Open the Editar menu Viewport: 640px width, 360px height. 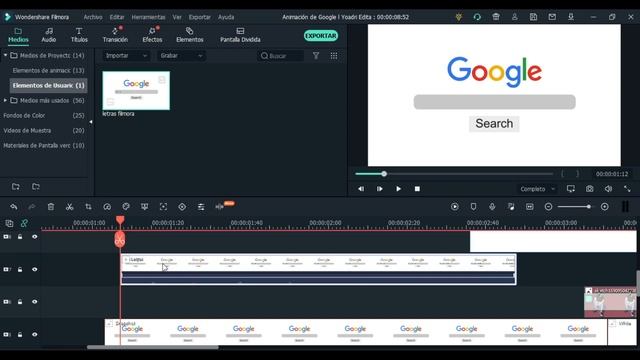(x=117, y=17)
